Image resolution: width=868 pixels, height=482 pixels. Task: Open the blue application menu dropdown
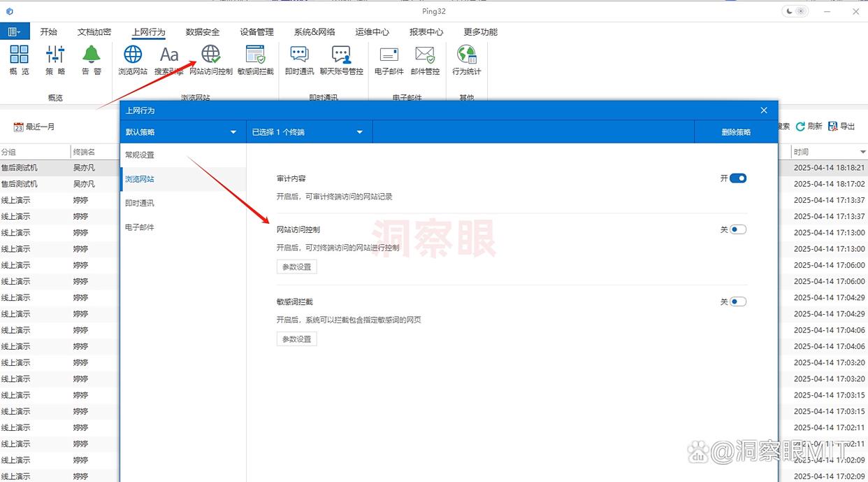(x=14, y=31)
